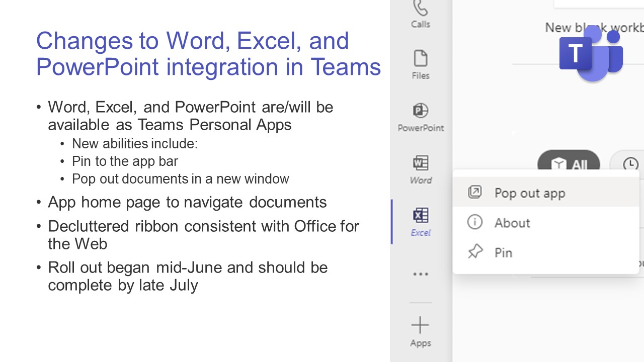The height and width of the screenshot is (362, 644).
Task: Select the Excel app in Teams sidebar
Action: 421,222
